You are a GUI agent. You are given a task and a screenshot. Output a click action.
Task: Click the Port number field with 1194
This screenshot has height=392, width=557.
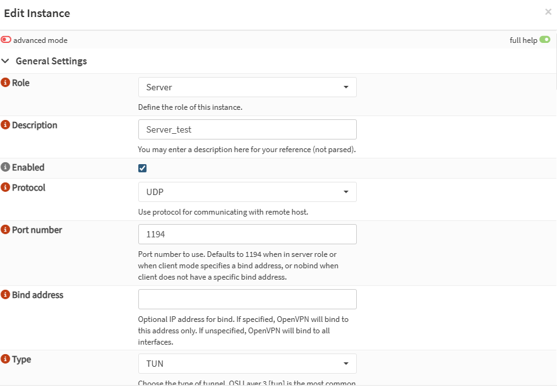247,234
